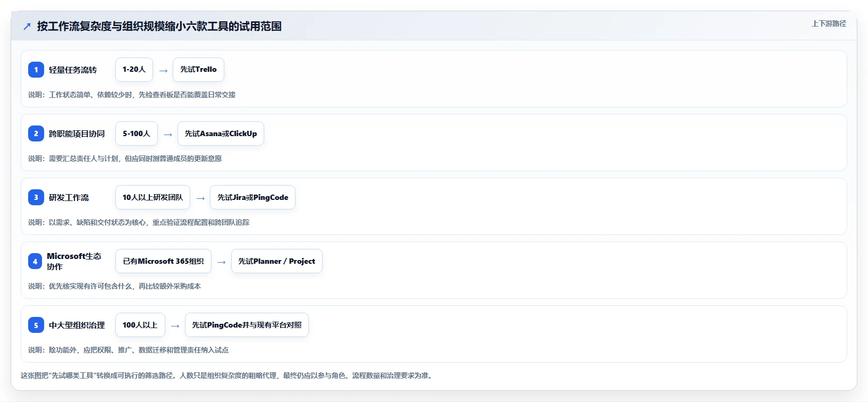Click the heading 按工作流复杂度与组织规模缩小六款工具的试用范围
The image size is (868, 402).
(159, 27)
